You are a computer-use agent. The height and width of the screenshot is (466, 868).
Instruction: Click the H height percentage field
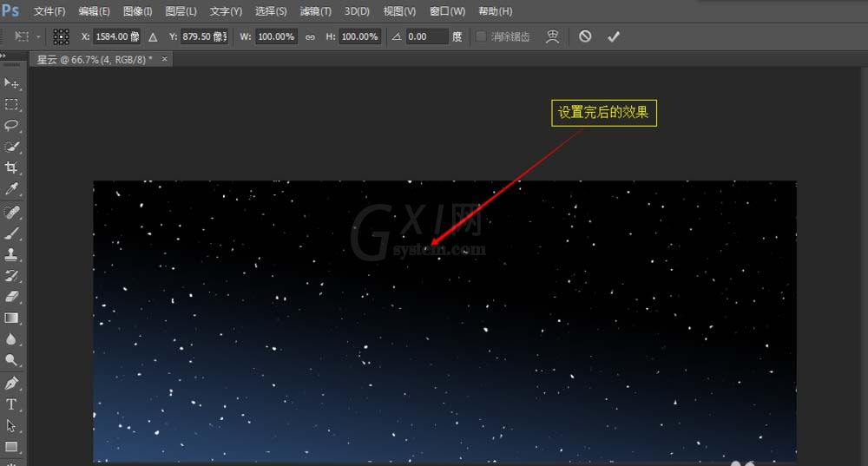pyautogui.click(x=360, y=36)
